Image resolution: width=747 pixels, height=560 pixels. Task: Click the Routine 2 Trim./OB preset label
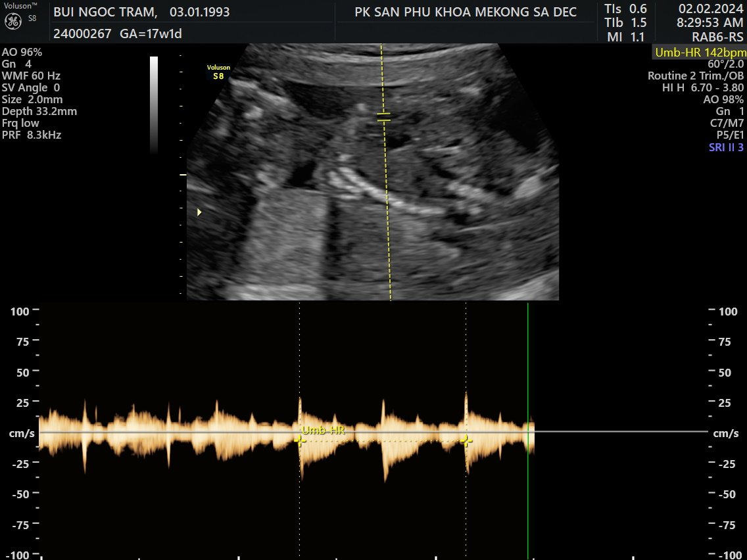696,76
